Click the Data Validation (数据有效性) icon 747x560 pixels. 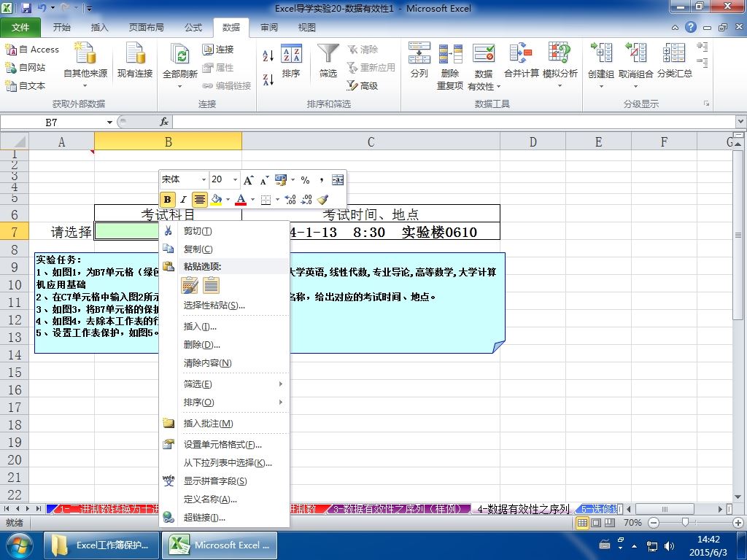(x=484, y=53)
